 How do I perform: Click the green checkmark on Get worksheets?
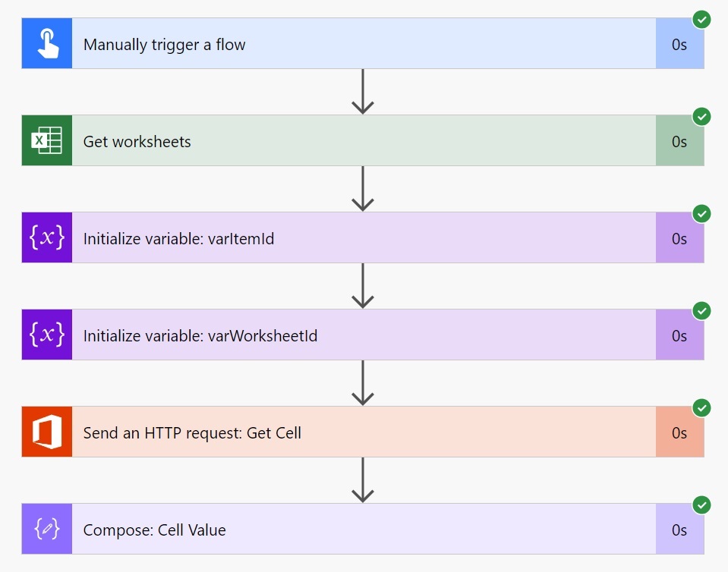pos(701,117)
